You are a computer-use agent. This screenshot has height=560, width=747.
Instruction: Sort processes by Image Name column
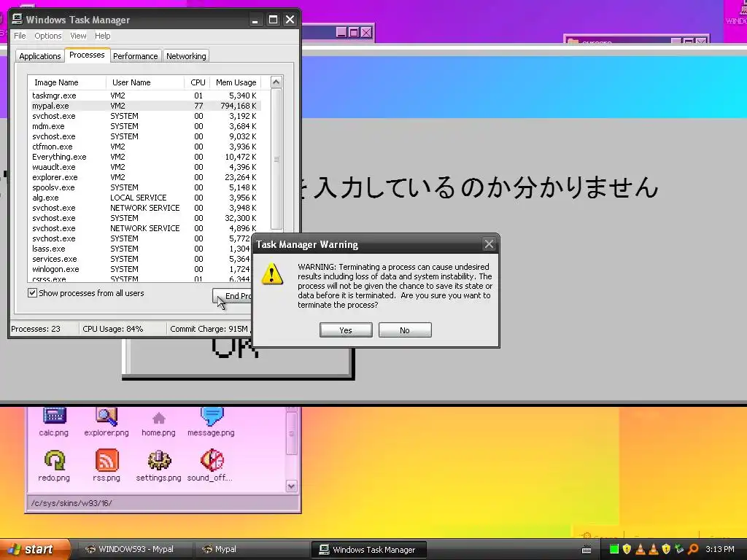coord(66,82)
